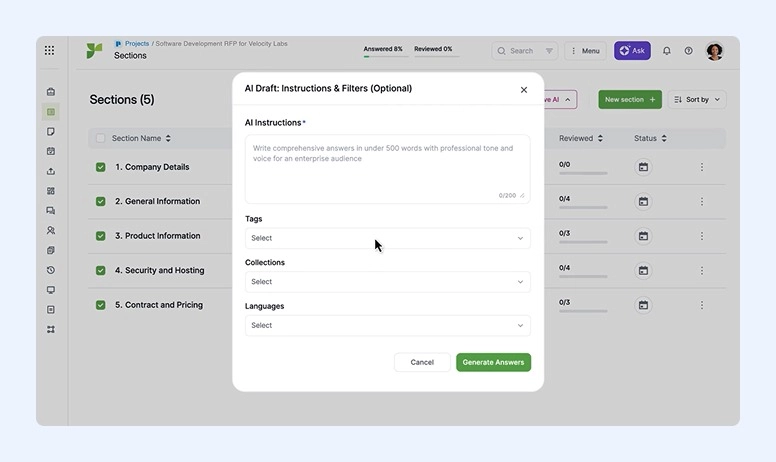The image size is (776, 462).
Task: Open the documents copy sidebar icon
Action: point(50,250)
